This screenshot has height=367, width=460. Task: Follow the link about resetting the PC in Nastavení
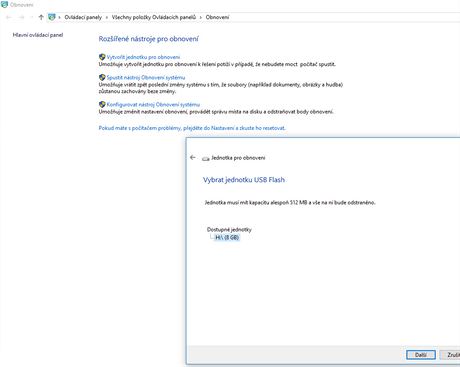pos(192,128)
